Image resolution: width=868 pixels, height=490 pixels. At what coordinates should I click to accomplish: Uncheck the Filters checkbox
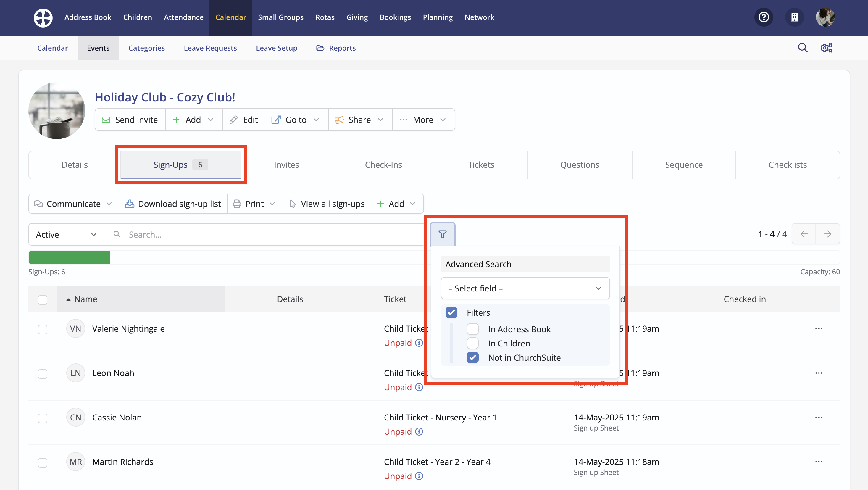(451, 312)
